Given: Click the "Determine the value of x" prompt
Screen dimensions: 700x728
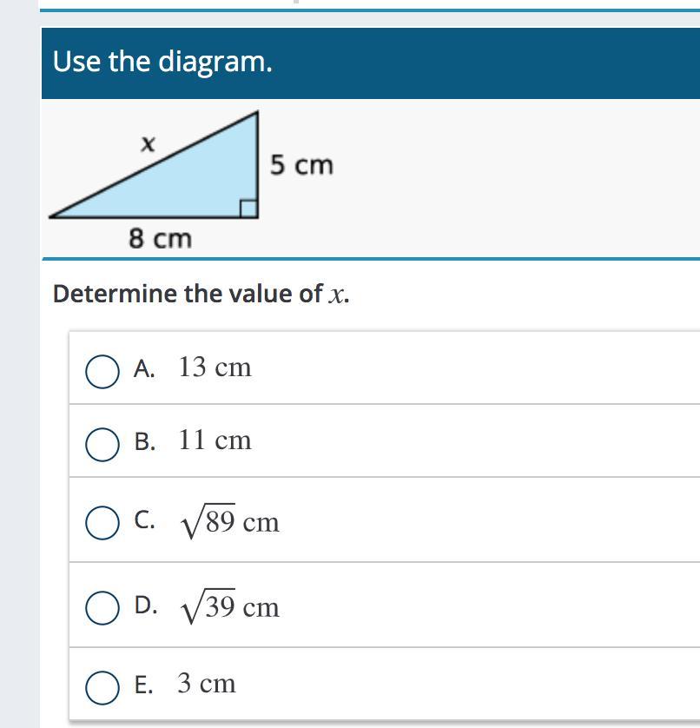Looking at the screenshot, I should click(x=201, y=295).
